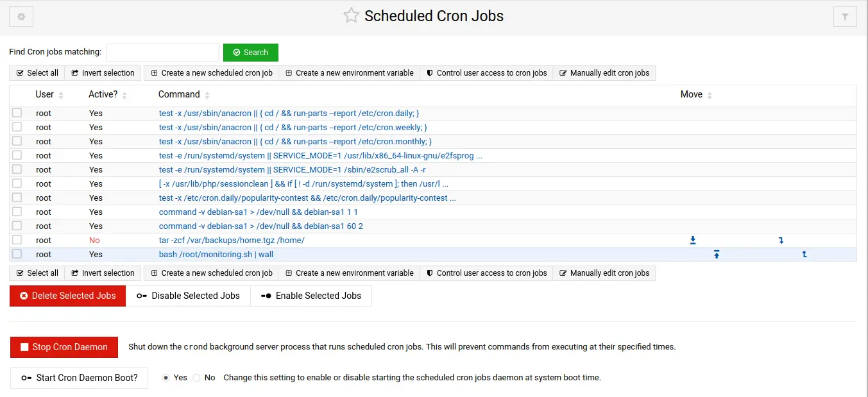Open the filter funnel icon at top right

point(844,17)
